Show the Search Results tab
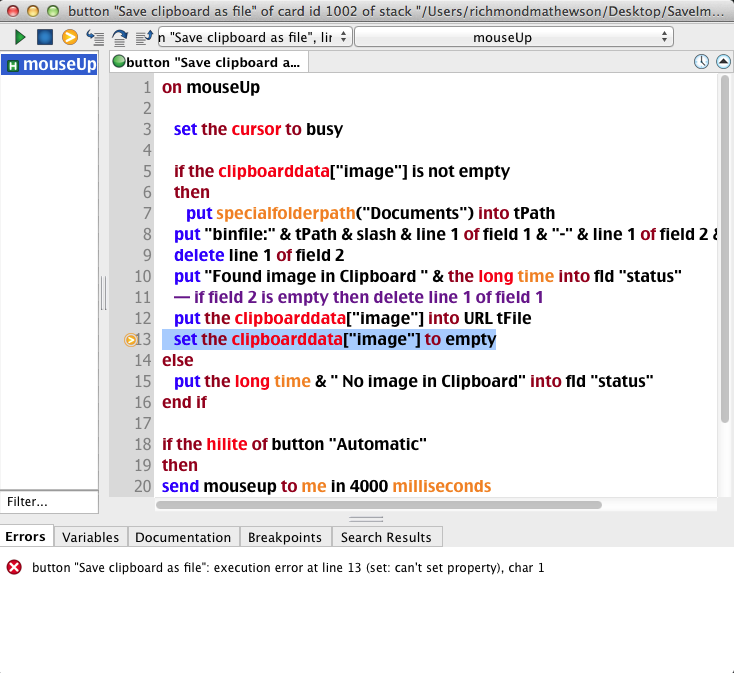 point(386,537)
